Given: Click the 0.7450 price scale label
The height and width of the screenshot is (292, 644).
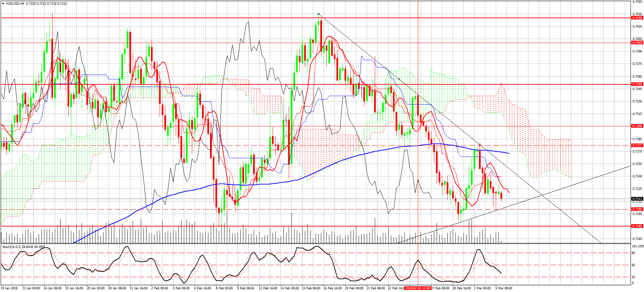Looking at the screenshot, I should coord(637,2).
